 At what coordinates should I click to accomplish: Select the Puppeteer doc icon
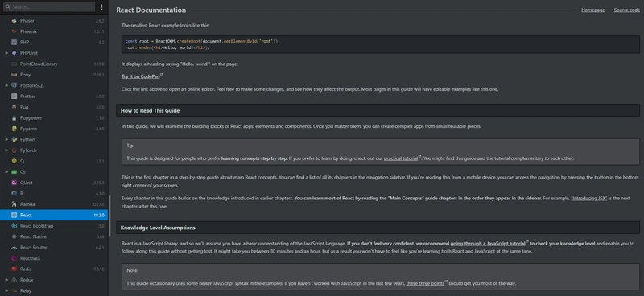[x=14, y=117]
